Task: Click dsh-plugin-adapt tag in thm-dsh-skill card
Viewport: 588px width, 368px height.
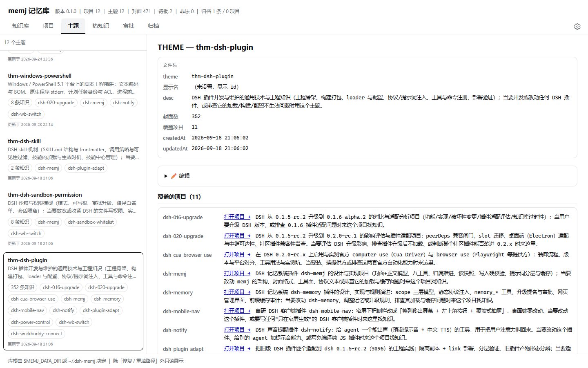Action: pos(86,168)
